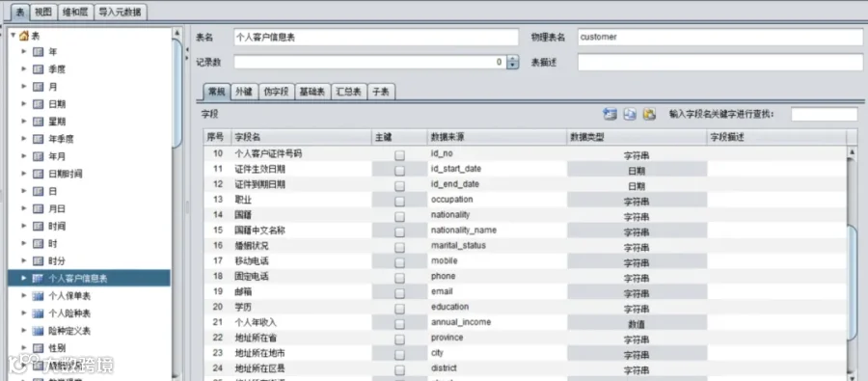This screenshot has width=868, height=381.
Task: Expand the 个人保单表 tree node
Action: (24, 296)
